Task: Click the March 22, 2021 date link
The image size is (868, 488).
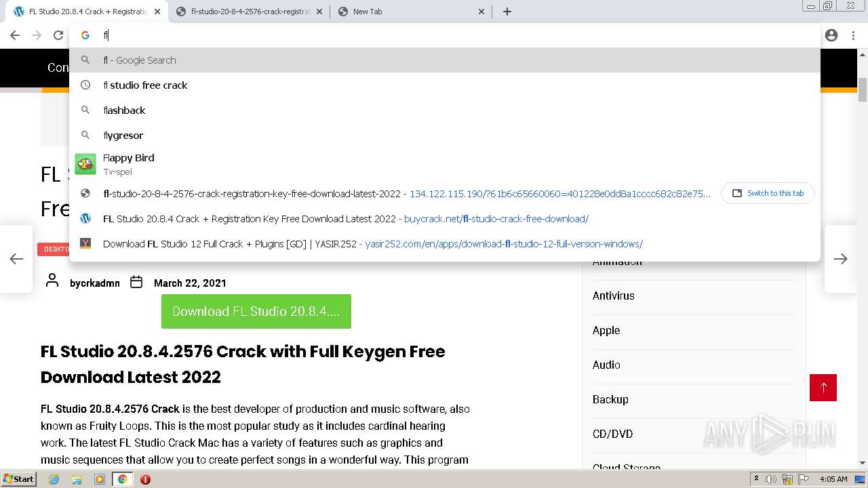Action: coord(190,283)
